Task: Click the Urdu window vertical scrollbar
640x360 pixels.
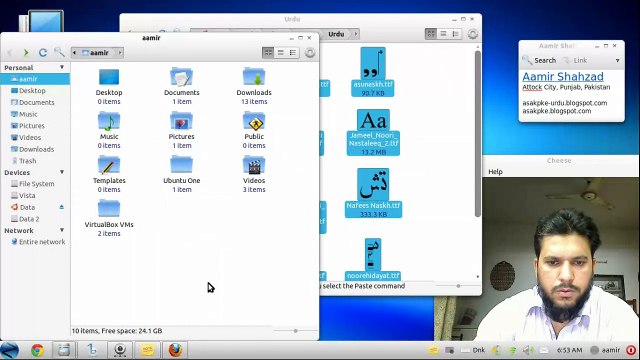Action: (478, 133)
